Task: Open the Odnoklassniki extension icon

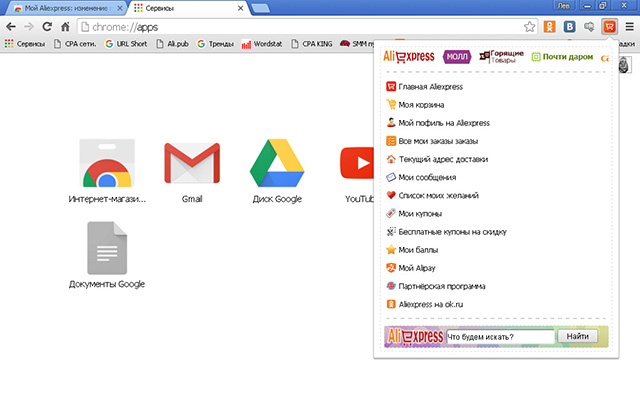Action: 549,27
